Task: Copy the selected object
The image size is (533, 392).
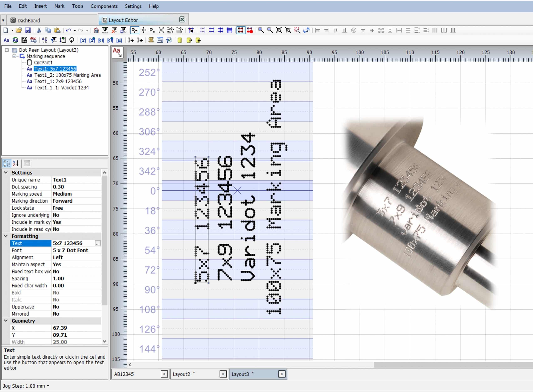Action: pyautogui.click(x=48, y=30)
